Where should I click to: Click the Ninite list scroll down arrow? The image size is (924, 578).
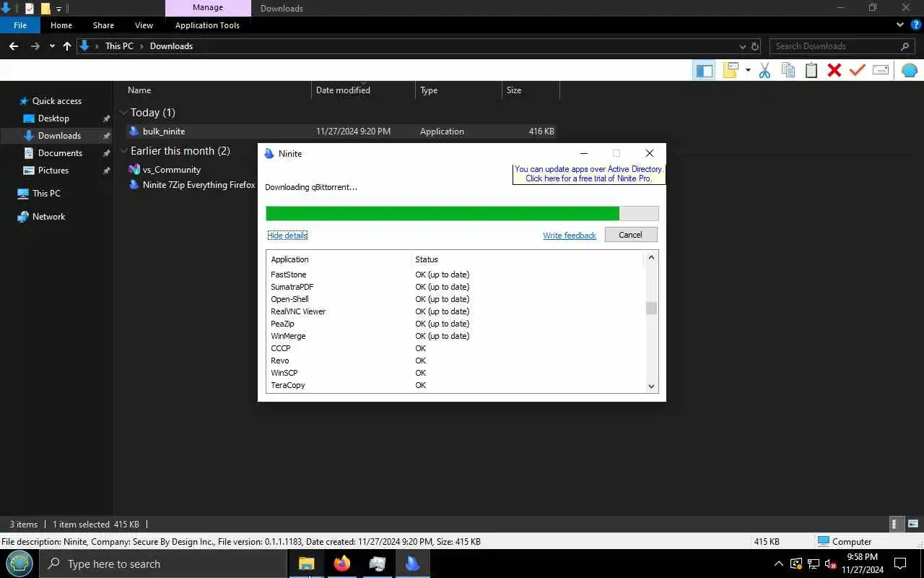coord(651,387)
